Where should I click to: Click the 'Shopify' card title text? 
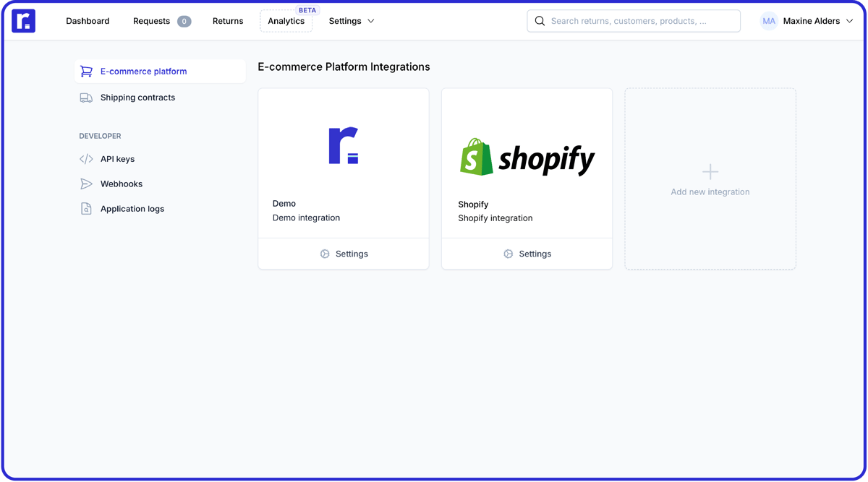coord(473,205)
